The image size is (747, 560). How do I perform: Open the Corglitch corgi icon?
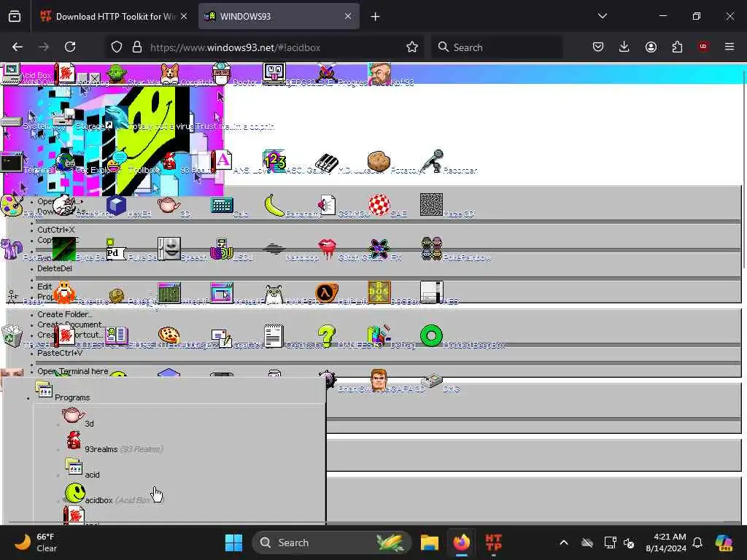169,74
